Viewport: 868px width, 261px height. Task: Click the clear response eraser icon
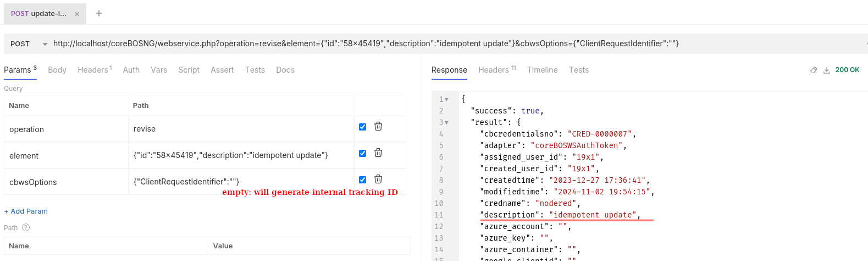point(814,70)
